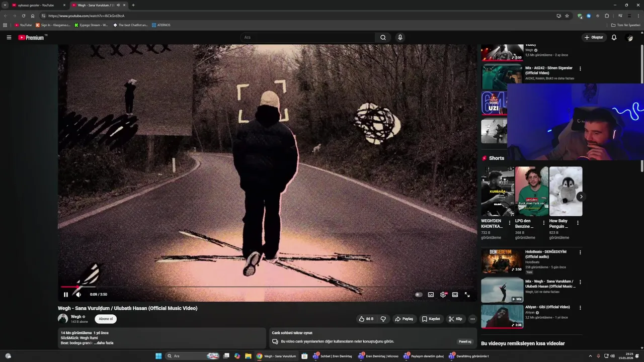Open File Explorer from the taskbar
The image size is (644, 362).
click(248, 356)
